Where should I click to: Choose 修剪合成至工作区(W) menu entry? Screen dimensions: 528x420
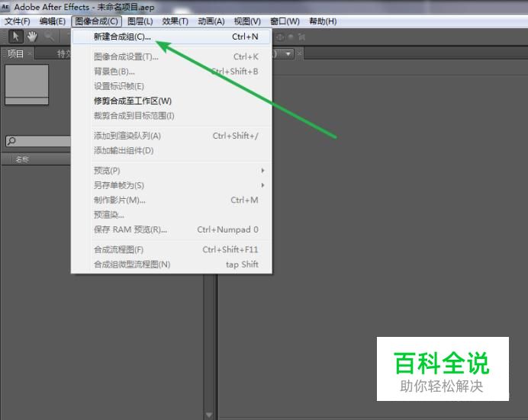point(172,101)
